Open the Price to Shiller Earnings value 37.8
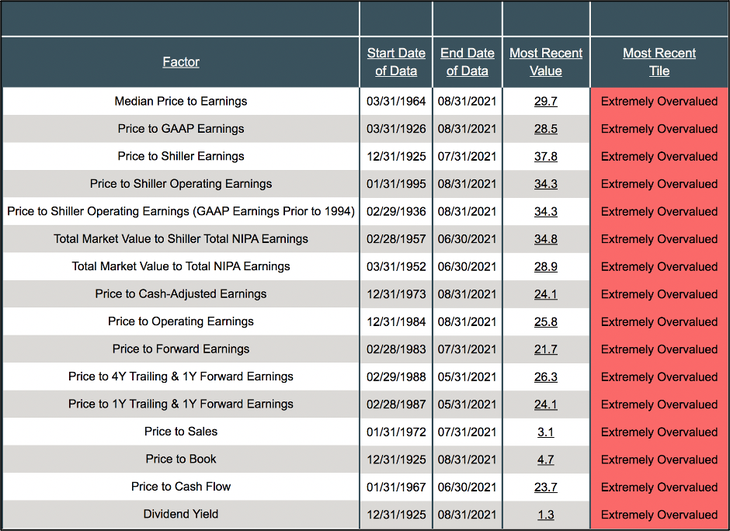The width and height of the screenshot is (730, 531). (x=546, y=156)
